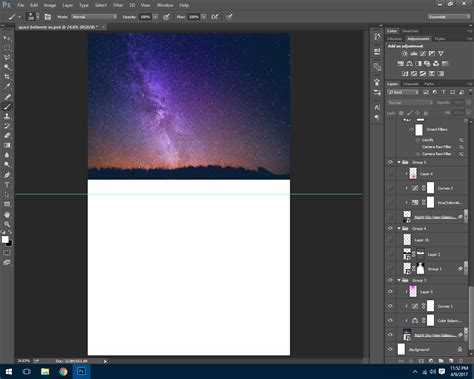Add a Color Balance adjustment from Adjustments panel

coord(409,64)
